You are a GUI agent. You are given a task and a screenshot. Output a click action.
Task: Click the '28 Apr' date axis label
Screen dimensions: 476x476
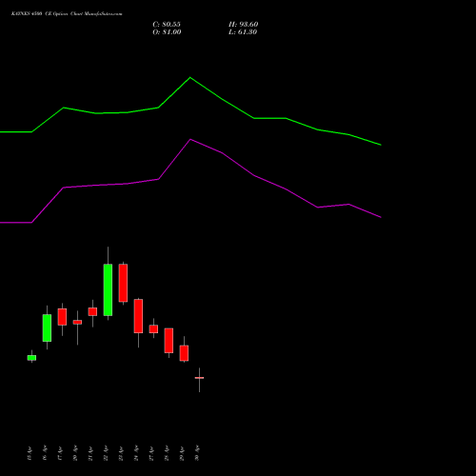167,453
